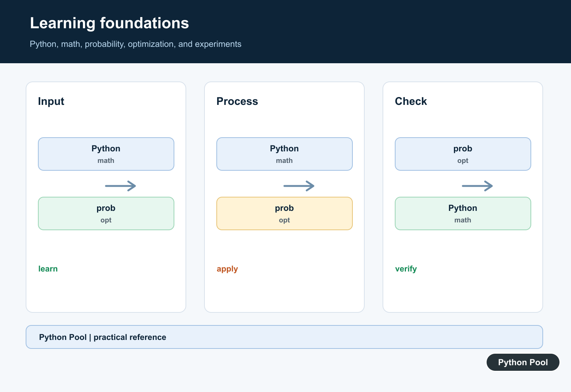Click the prob opt box in Check card
Viewport: 571px width, 392px height.
click(463, 154)
